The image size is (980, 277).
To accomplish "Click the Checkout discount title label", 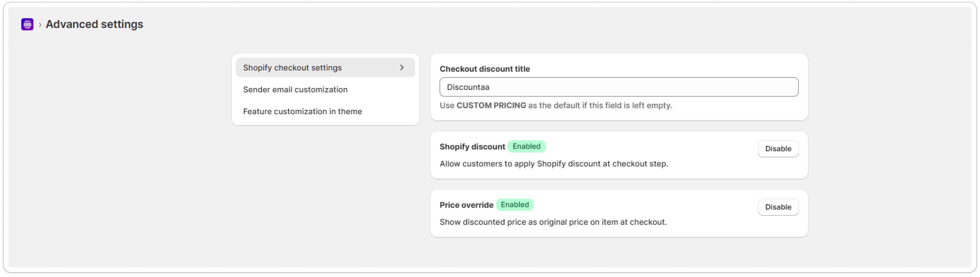I will pyautogui.click(x=485, y=69).
